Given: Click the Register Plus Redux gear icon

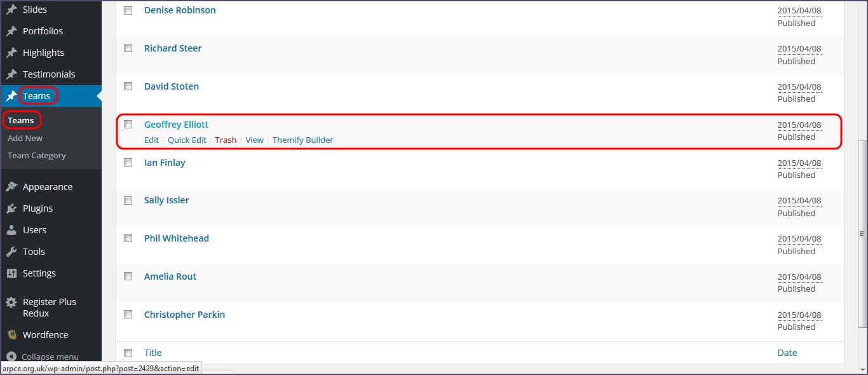Looking at the screenshot, I should (x=11, y=303).
